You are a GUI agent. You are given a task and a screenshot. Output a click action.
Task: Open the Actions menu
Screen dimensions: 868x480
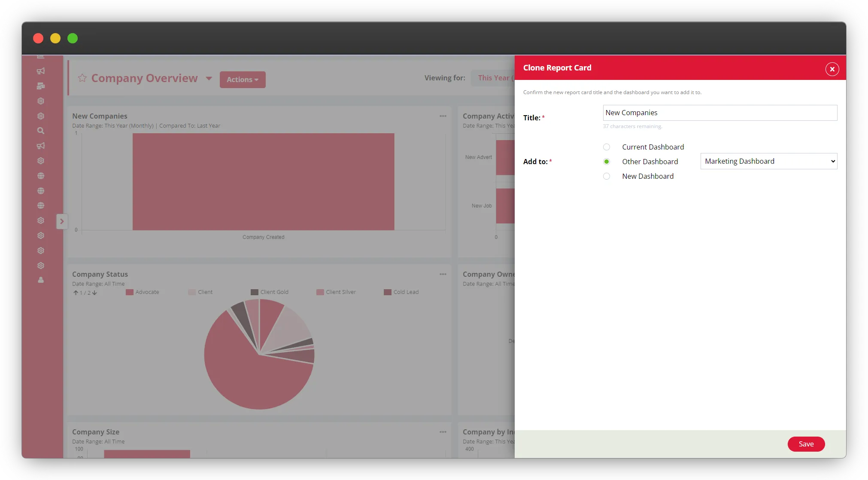[x=243, y=79]
